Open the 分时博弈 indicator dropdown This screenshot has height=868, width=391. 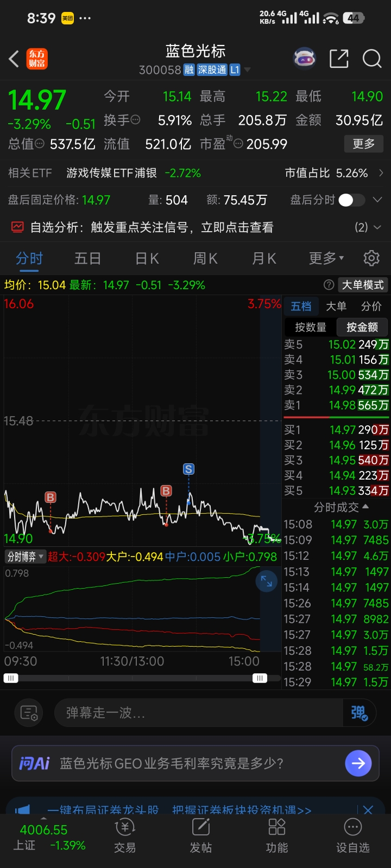26,556
